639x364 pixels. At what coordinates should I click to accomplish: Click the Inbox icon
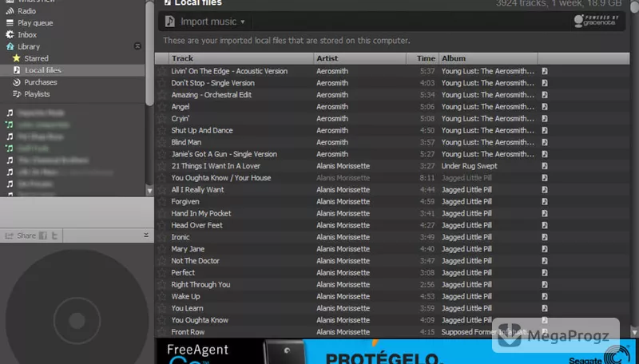[x=10, y=34]
